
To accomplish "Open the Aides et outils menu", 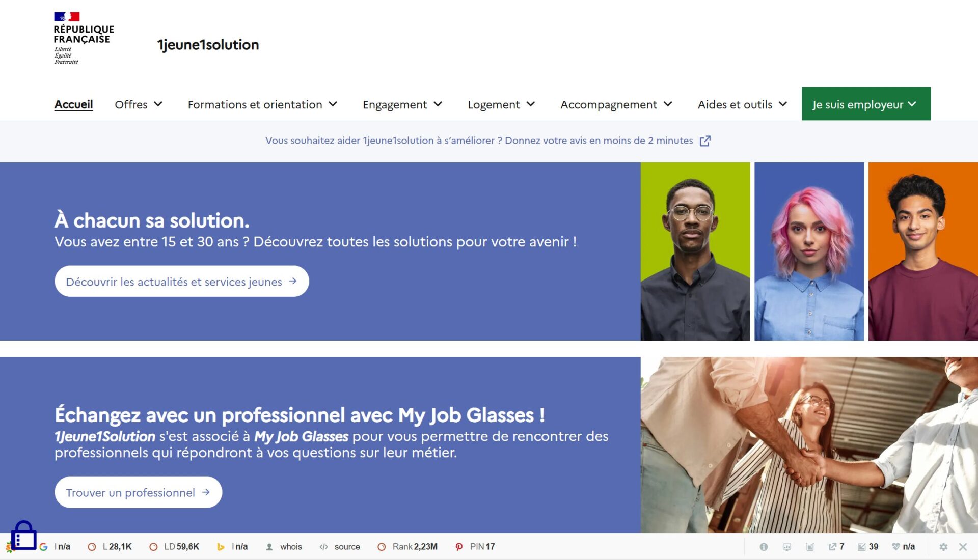I will 742,104.
